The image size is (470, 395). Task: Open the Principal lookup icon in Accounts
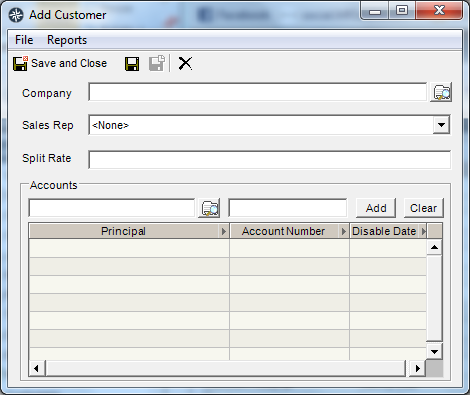209,208
